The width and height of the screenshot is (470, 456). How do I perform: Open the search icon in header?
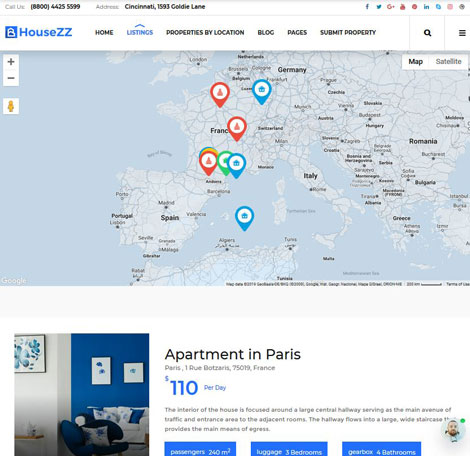[x=427, y=33]
